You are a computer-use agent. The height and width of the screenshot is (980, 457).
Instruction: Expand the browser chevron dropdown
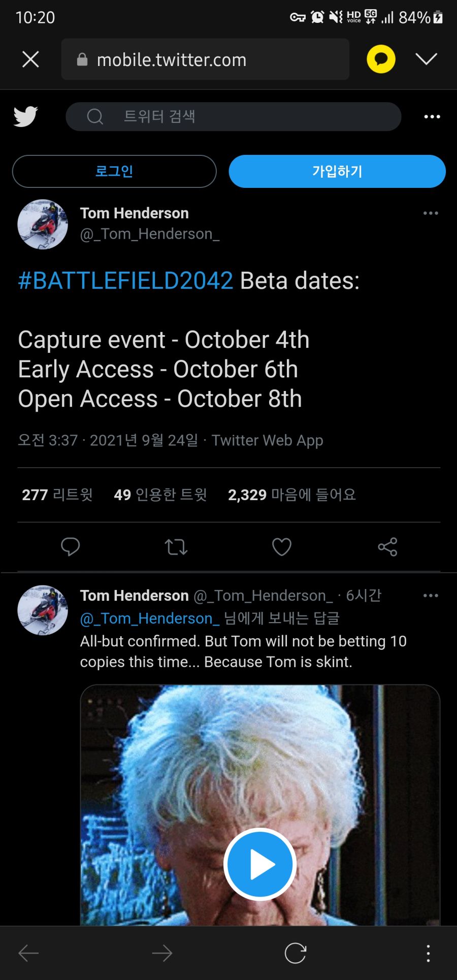(426, 59)
